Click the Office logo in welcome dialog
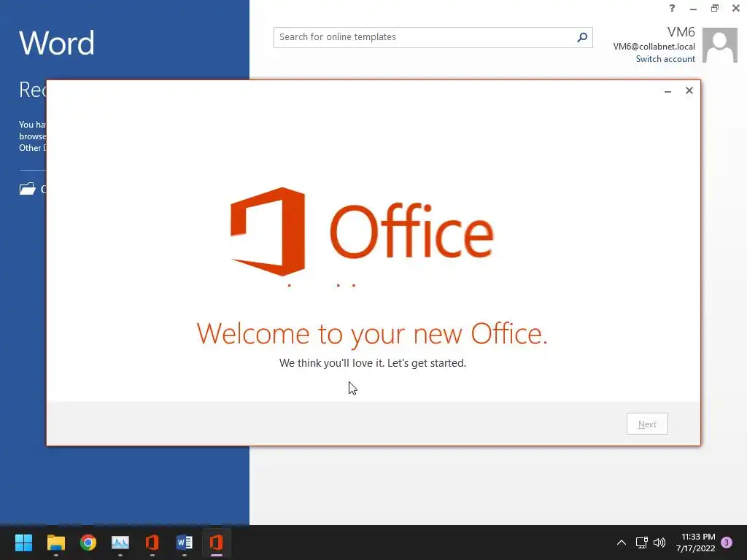Screen dimensions: 747x560 (x=362, y=233)
